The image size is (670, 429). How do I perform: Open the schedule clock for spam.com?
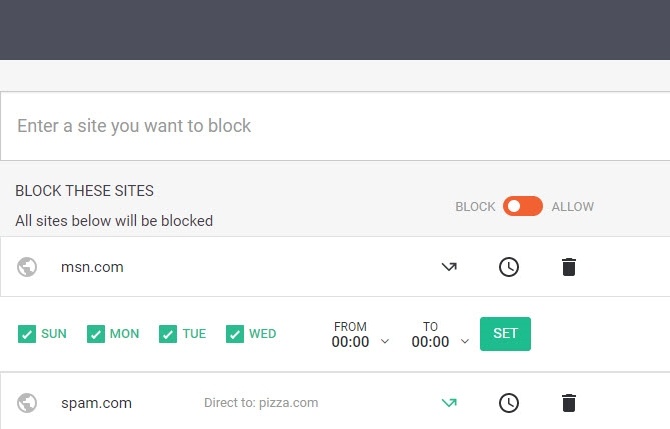(509, 403)
